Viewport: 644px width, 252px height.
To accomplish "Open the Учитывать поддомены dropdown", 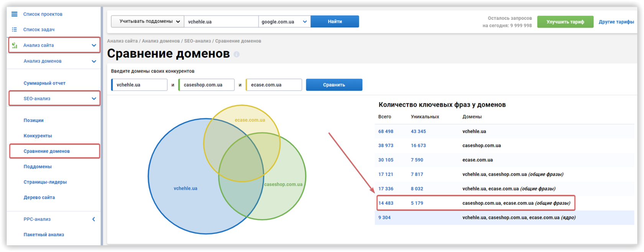I will (148, 21).
